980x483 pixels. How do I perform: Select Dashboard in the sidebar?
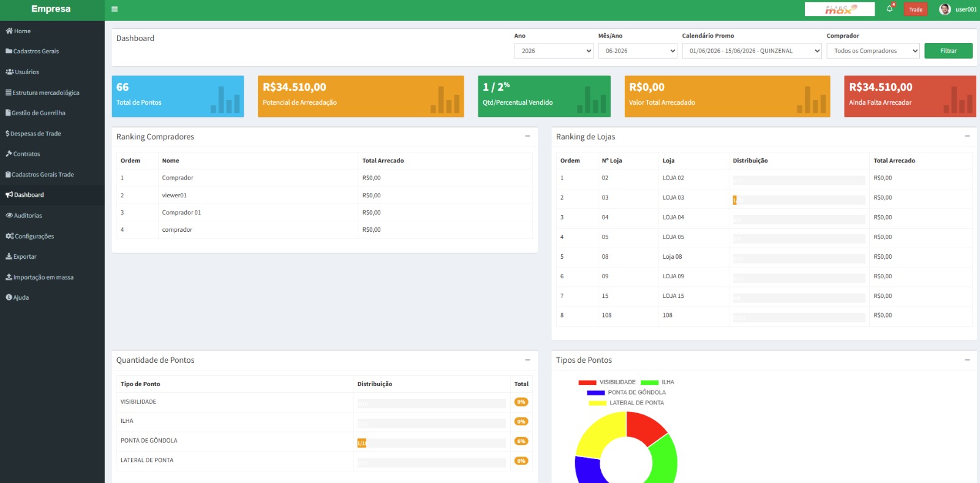[x=52, y=195]
